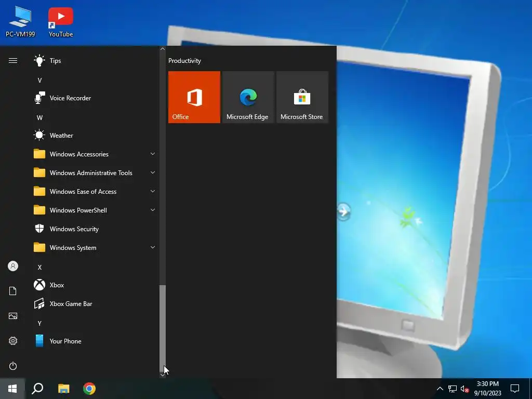Screen dimensions: 532x399
Task: Open the Tips app
Action: pos(95,61)
